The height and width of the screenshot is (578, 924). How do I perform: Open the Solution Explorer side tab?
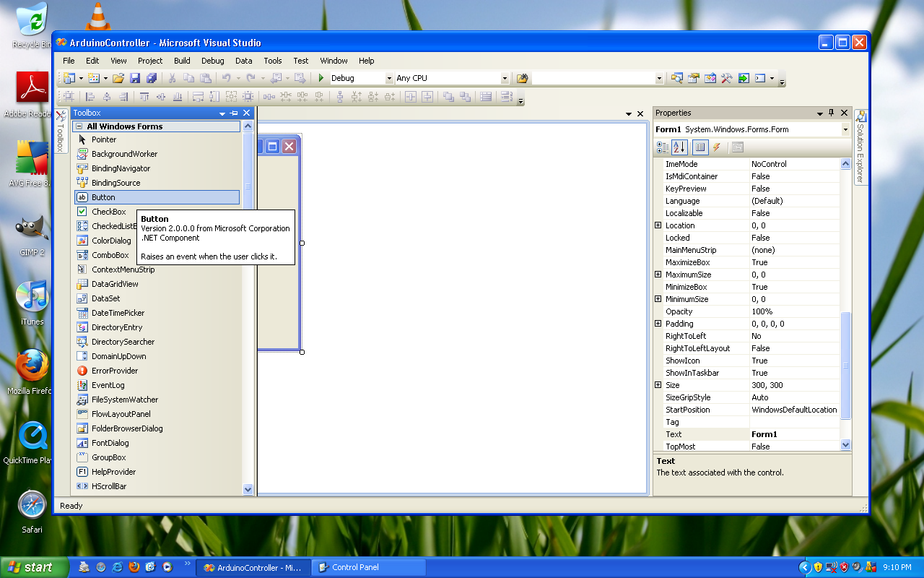tap(860, 147)
